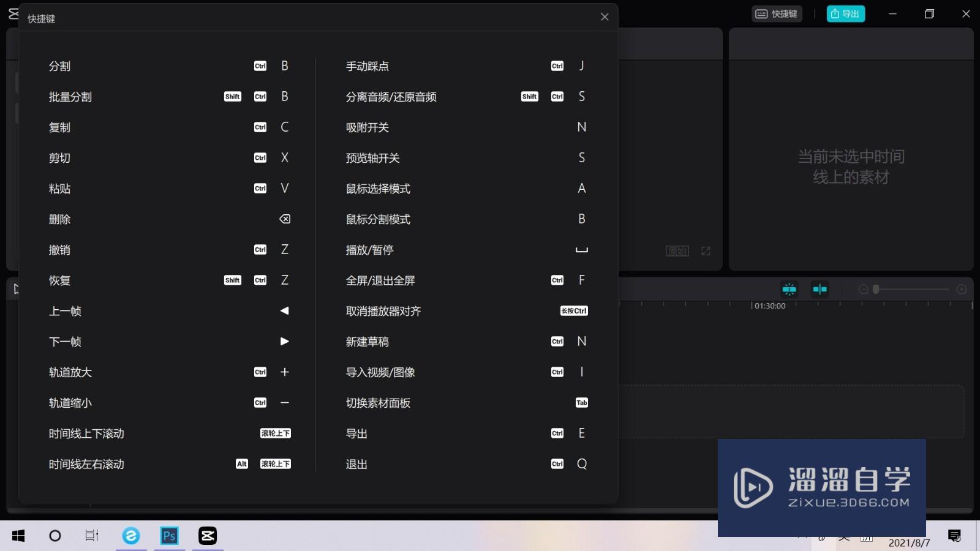Click the 预览轴开关 label

pos(373,158)
